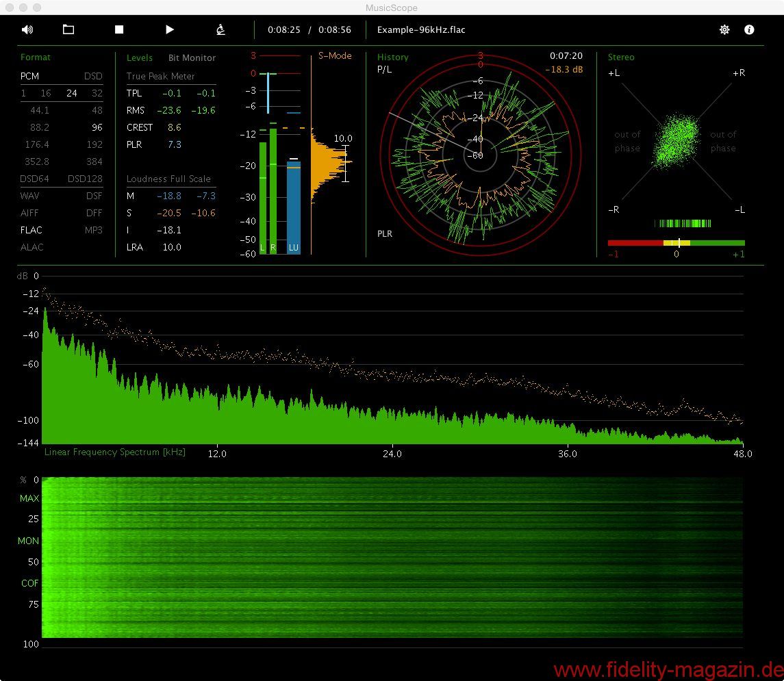Show app info with the info icon
Viewport: 784px width, 681px height.
(749, 29)
